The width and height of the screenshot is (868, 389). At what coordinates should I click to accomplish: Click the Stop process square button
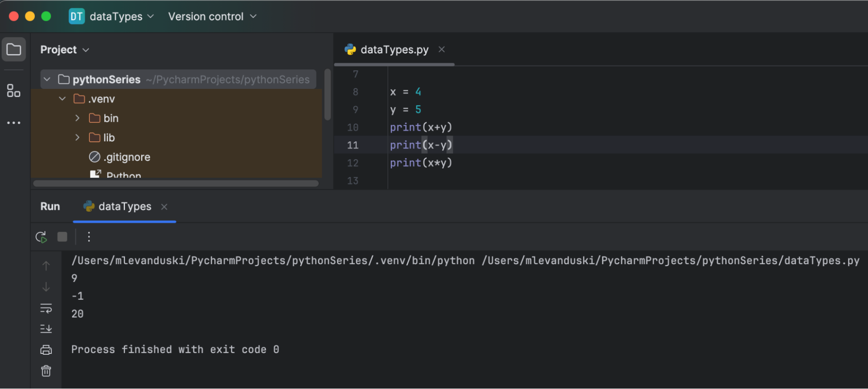pos(62,237)
